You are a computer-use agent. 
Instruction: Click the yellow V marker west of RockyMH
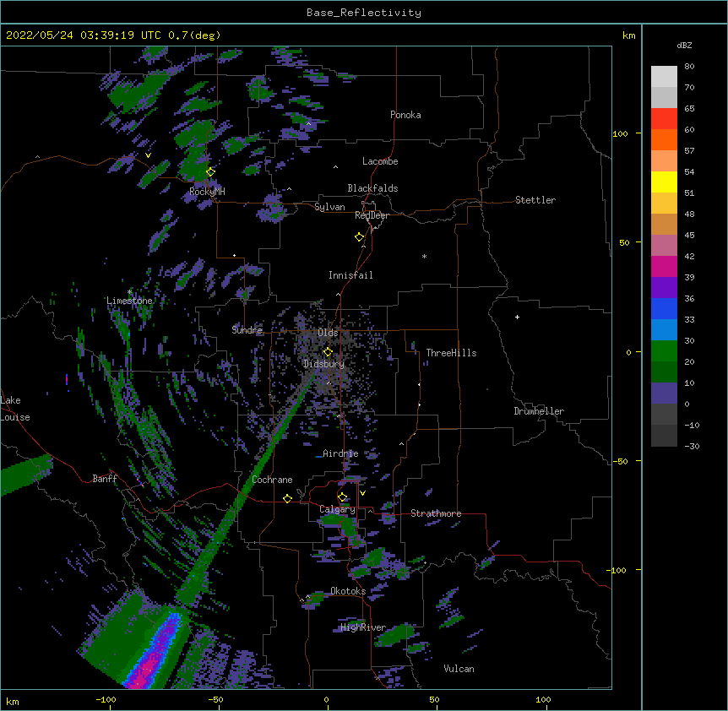click(148, 155)
